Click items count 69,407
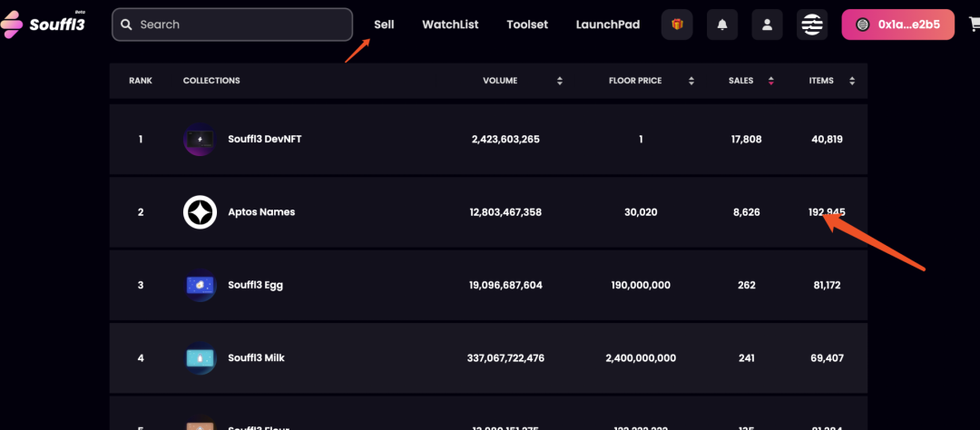 pyautogui.click(x=827, y=358)
